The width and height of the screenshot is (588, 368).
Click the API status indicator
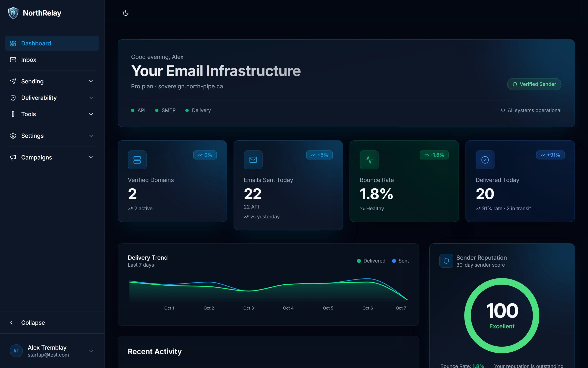pyautogui.click(x=138, y=110)
